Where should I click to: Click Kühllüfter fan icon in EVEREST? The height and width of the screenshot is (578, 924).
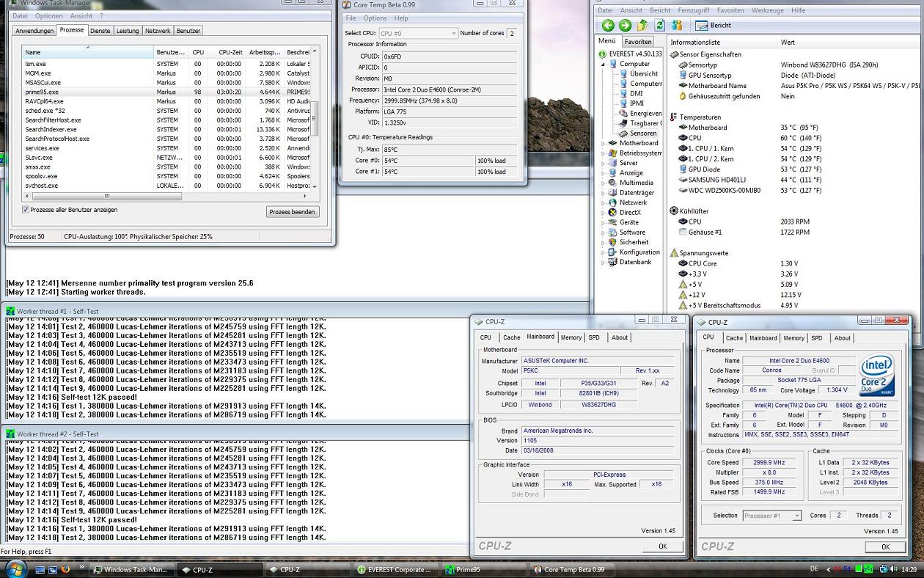click(x=675, y=211)
